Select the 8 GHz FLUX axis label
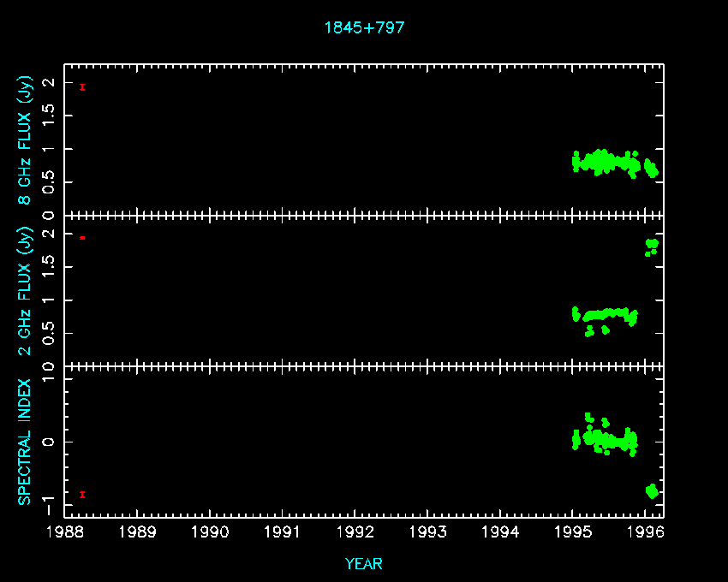The image size is (728, 582). [26, 140]
